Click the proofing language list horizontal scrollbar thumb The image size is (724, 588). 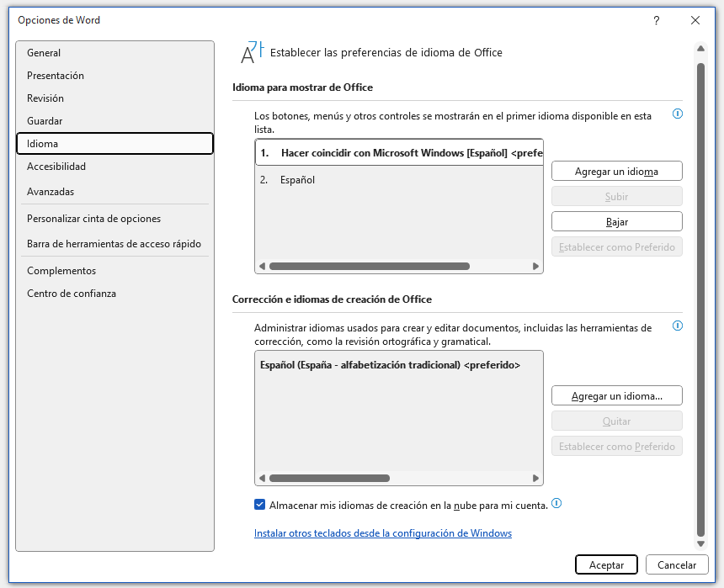329,478
